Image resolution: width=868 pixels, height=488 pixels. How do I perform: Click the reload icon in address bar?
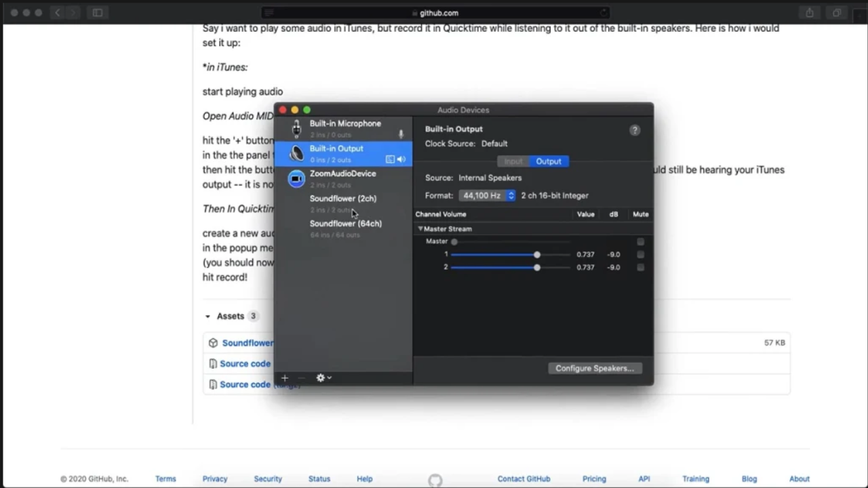click(603, 12)
